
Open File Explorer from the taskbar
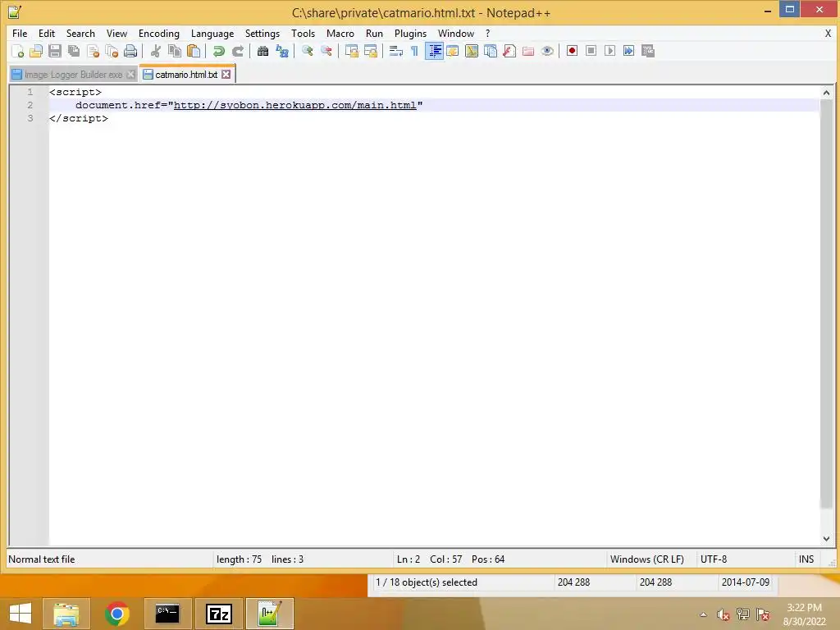click(66, 614)
